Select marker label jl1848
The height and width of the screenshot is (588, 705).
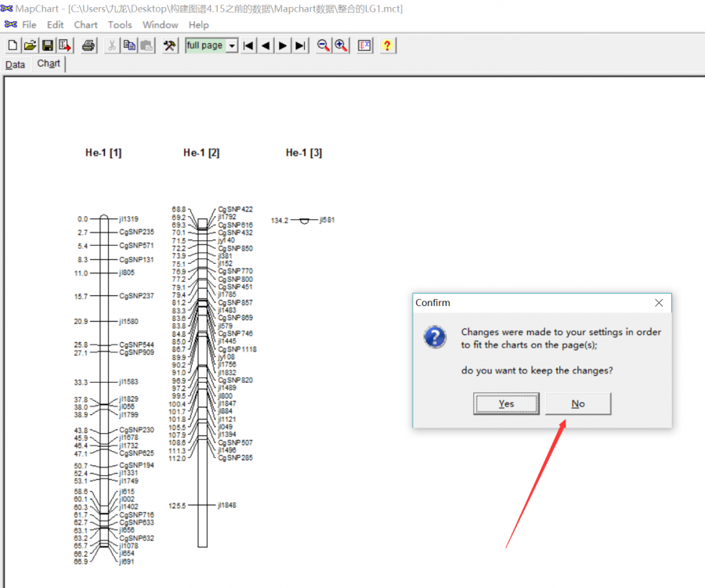227,505
